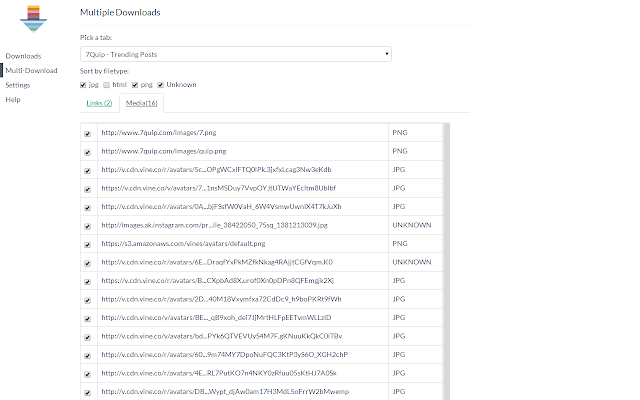This screenshot has width=640, height=400.
Task: Click the media list vertical scrollbar
Action: (447, 261)
